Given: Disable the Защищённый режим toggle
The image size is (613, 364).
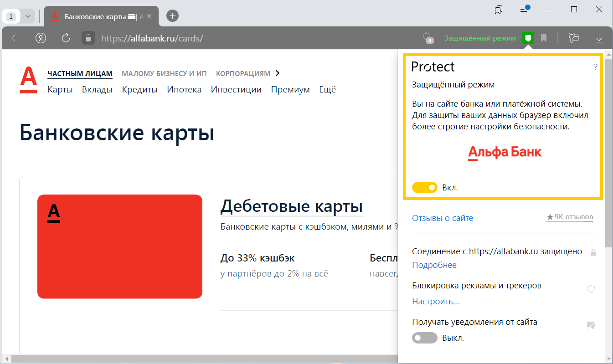Looking at the screenshot, I should 424,188.
